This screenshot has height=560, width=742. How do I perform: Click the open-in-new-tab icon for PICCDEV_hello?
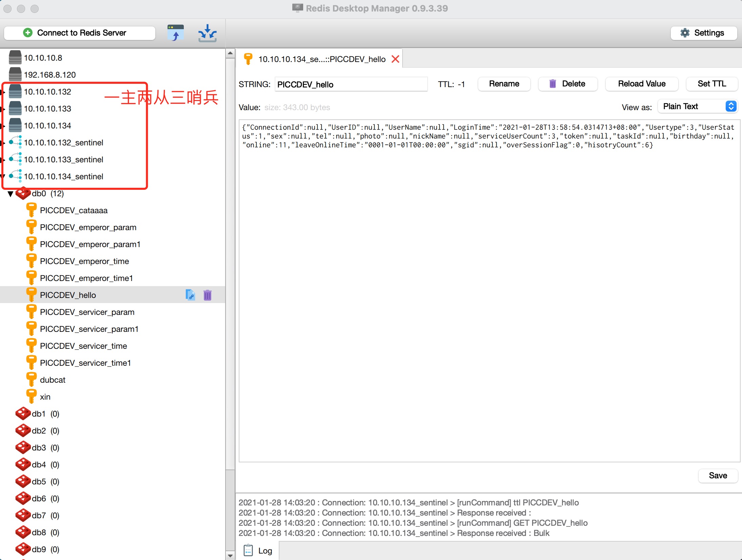[190, 295]
